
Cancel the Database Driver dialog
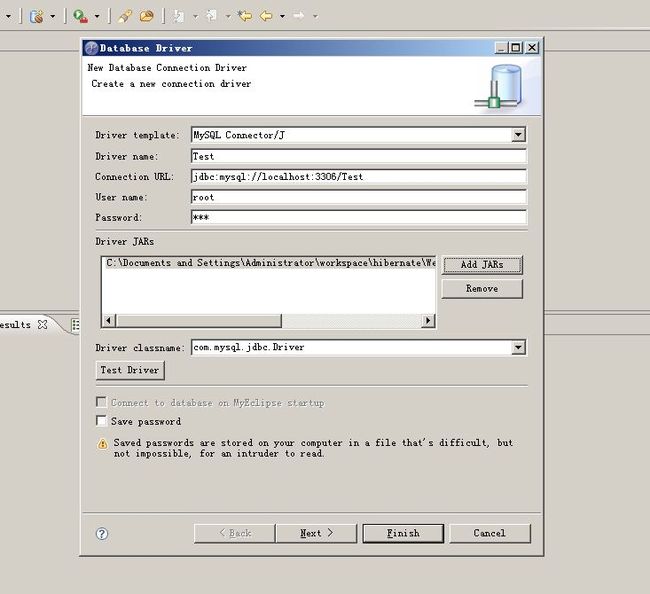point(490,533)
